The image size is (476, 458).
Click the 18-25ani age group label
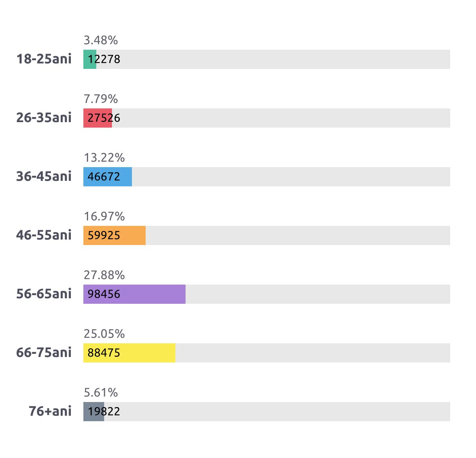pyautogui.click(x=44, y=59)
